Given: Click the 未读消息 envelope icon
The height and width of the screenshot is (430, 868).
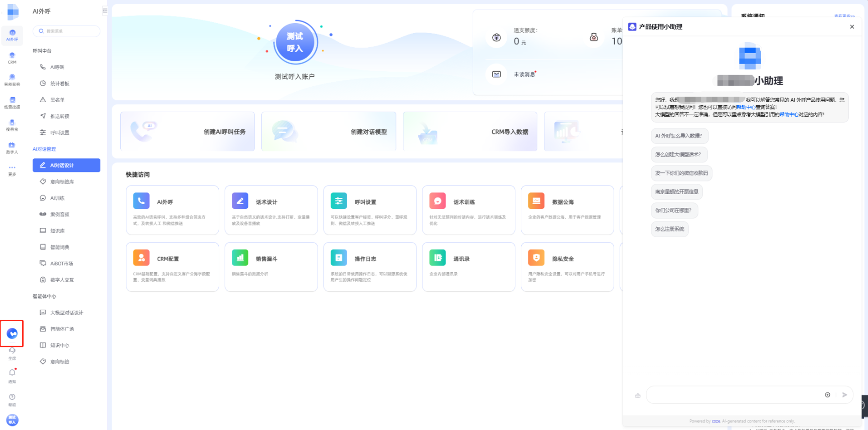Looking at the screenshot, I should click(496, 74).
